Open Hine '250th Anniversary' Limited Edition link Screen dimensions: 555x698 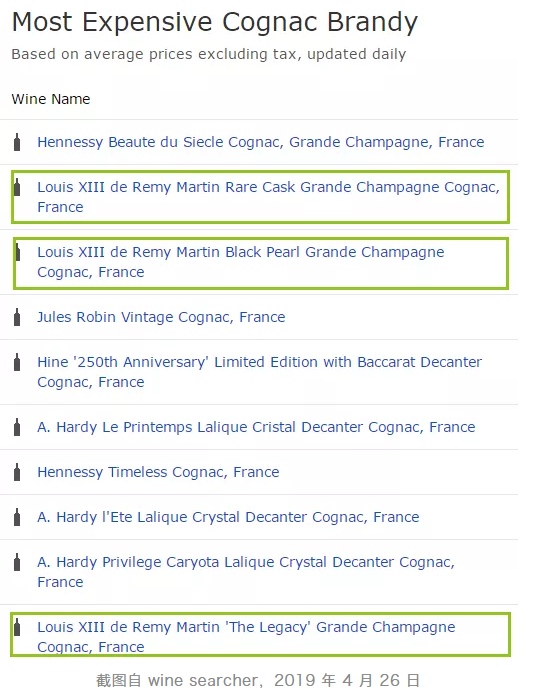[x=259, y=372]
